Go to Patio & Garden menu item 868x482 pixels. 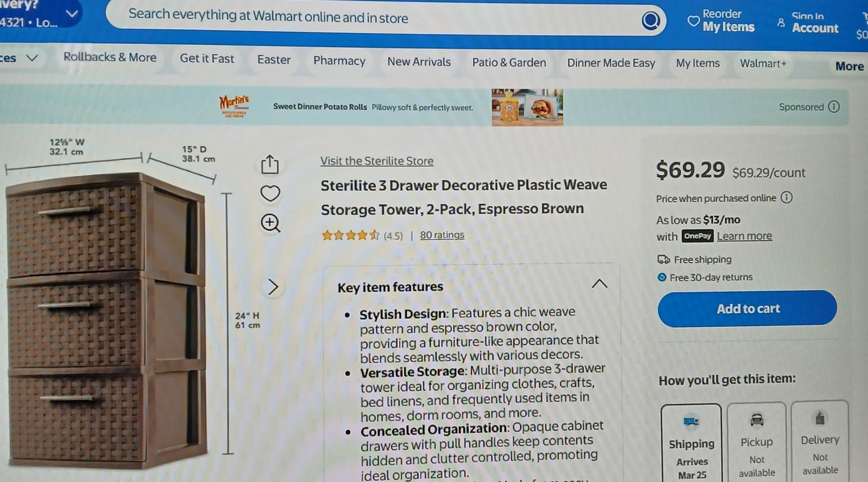509,62
